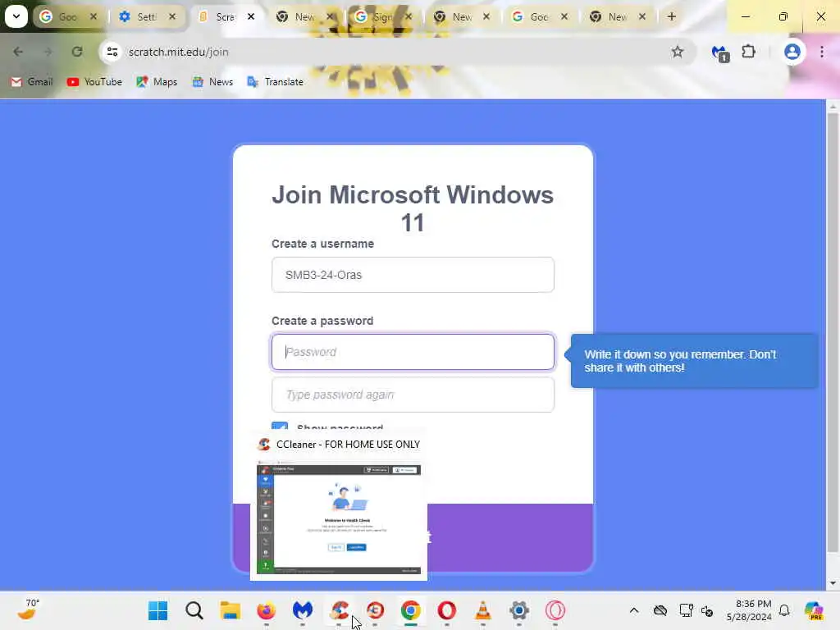840x630 pixels.
Task: Open the Extensions puzzle menu
Action: [748, 52]
